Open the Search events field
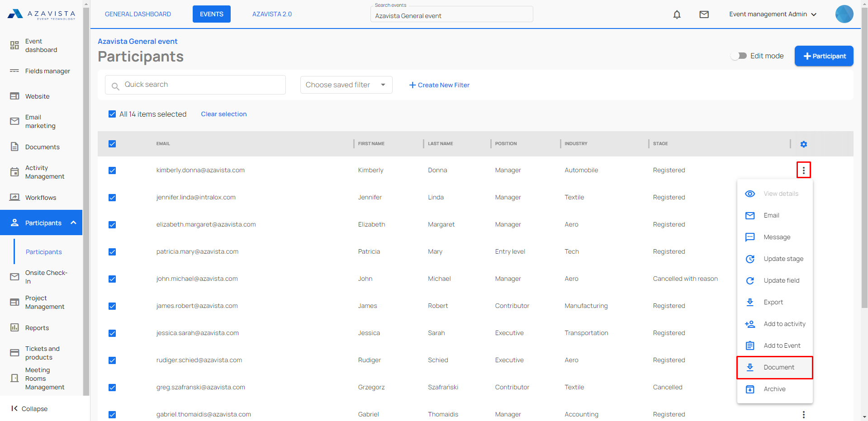 pos(451,15)
